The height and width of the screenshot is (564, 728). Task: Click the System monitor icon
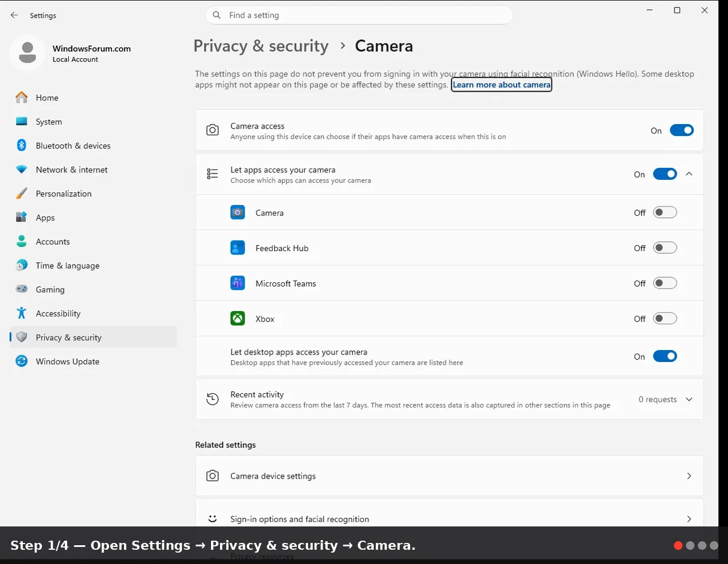pos(22,122)
